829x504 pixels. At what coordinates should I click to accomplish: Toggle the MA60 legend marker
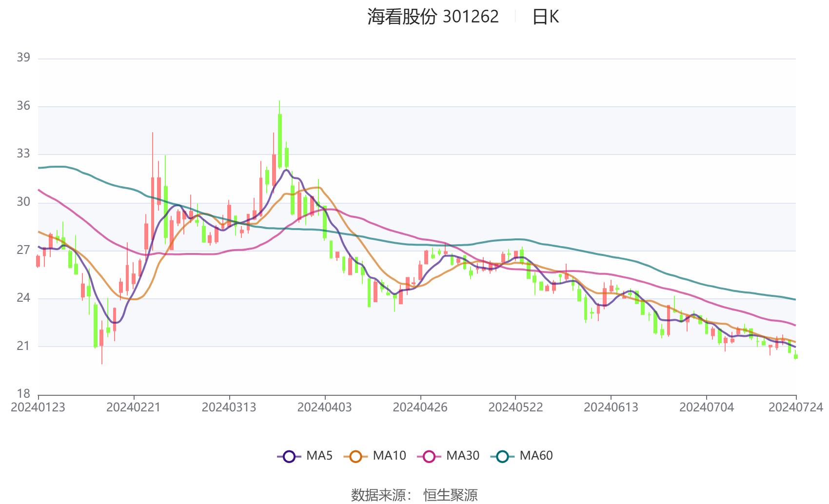click(502, 457)
